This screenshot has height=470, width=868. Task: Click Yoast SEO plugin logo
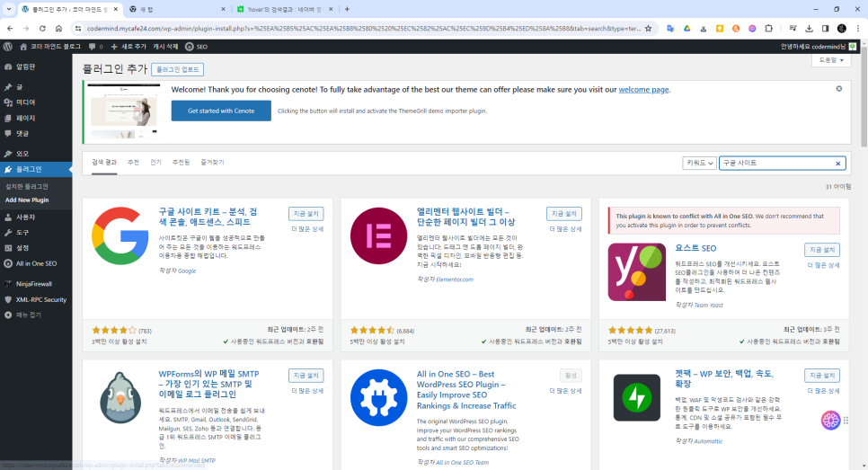click(636, 271)
